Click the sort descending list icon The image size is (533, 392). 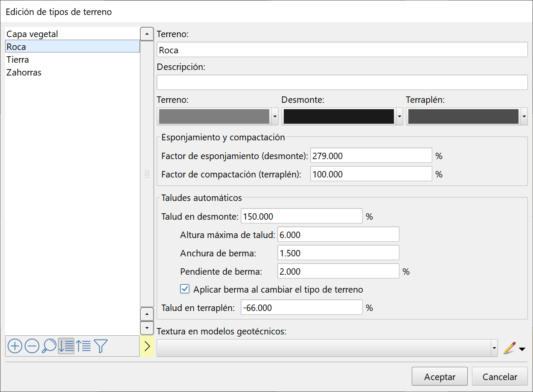click(x=84, y=346)
